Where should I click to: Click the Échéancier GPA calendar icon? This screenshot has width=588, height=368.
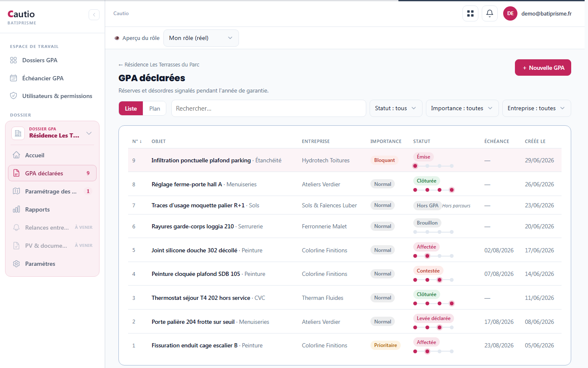tap(13, 78)
